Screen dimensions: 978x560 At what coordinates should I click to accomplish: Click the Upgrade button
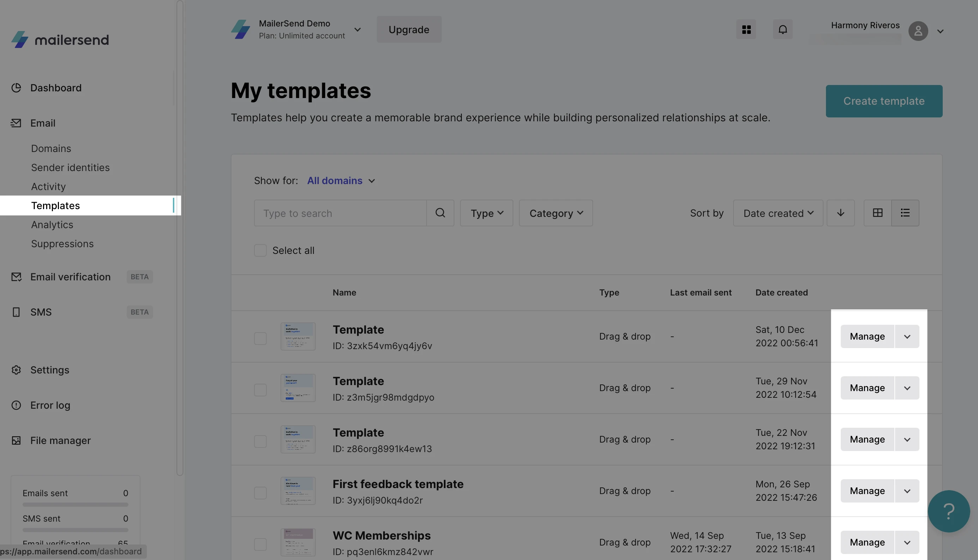coord(409,30)
